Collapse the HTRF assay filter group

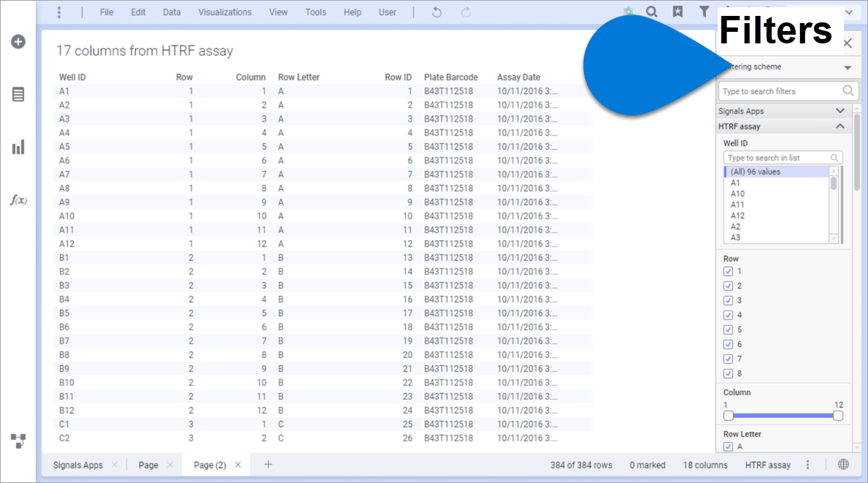coord(840,127)
